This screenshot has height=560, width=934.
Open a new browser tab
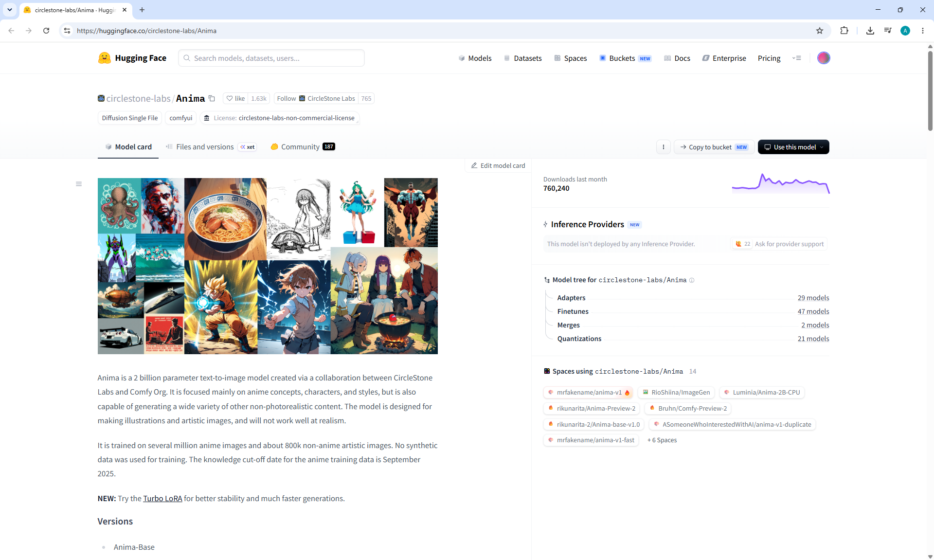pos(142,10)
